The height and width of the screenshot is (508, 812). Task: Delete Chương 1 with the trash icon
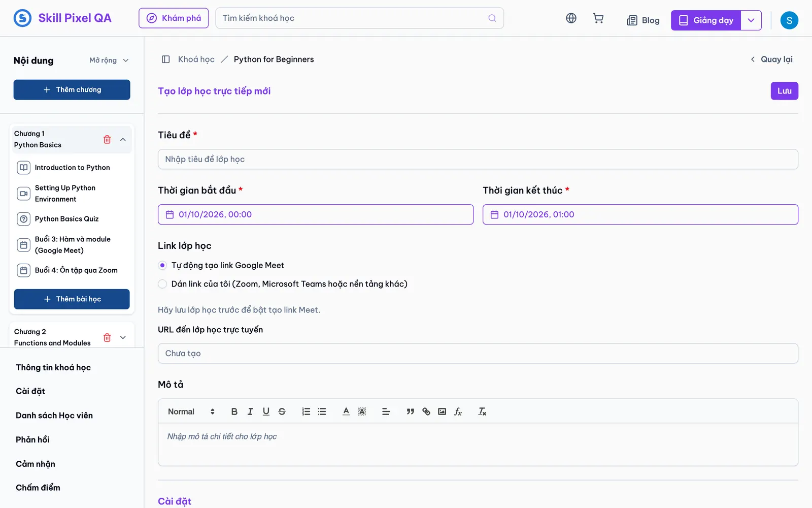point(107,139)
